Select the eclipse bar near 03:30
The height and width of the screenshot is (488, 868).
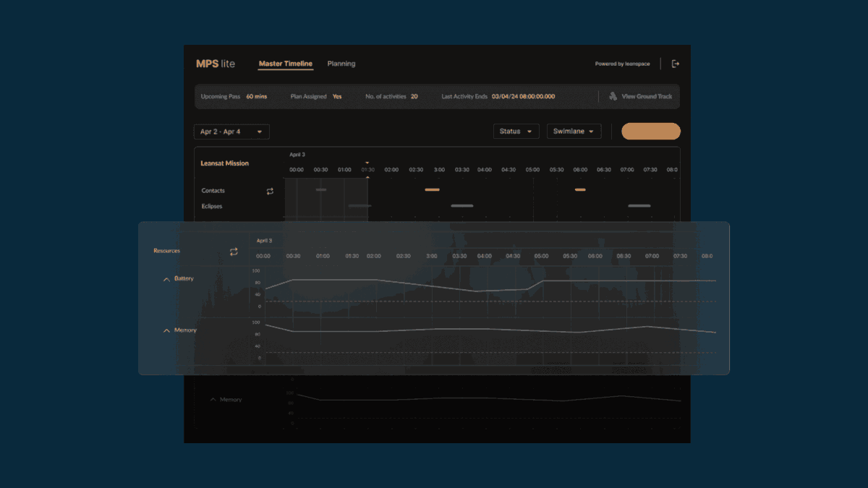point(463,205)
